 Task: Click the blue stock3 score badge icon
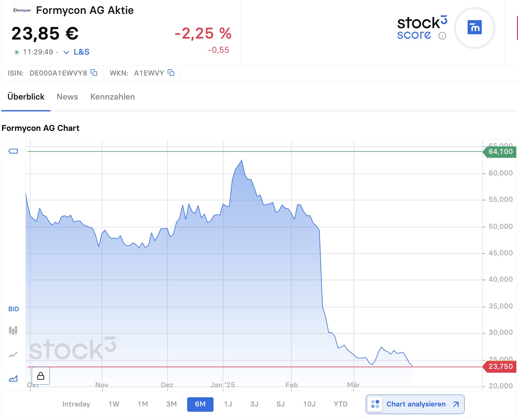click(475, 27)
